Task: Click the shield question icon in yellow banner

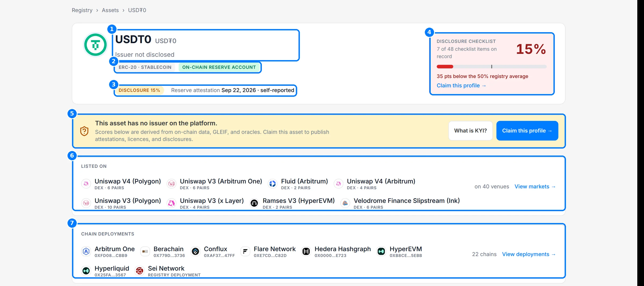Action: click(84, 131)
